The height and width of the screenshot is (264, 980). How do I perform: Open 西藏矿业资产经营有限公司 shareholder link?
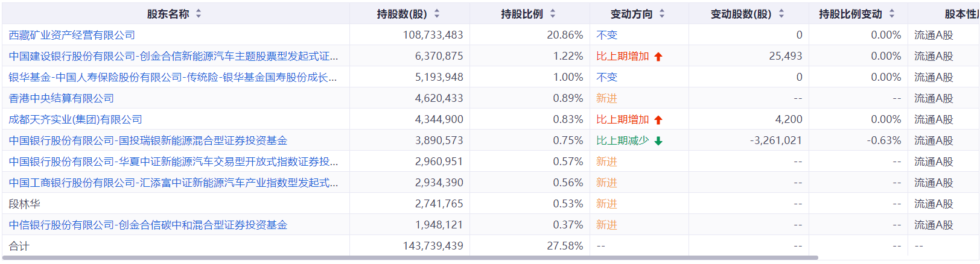pos(72,35)
